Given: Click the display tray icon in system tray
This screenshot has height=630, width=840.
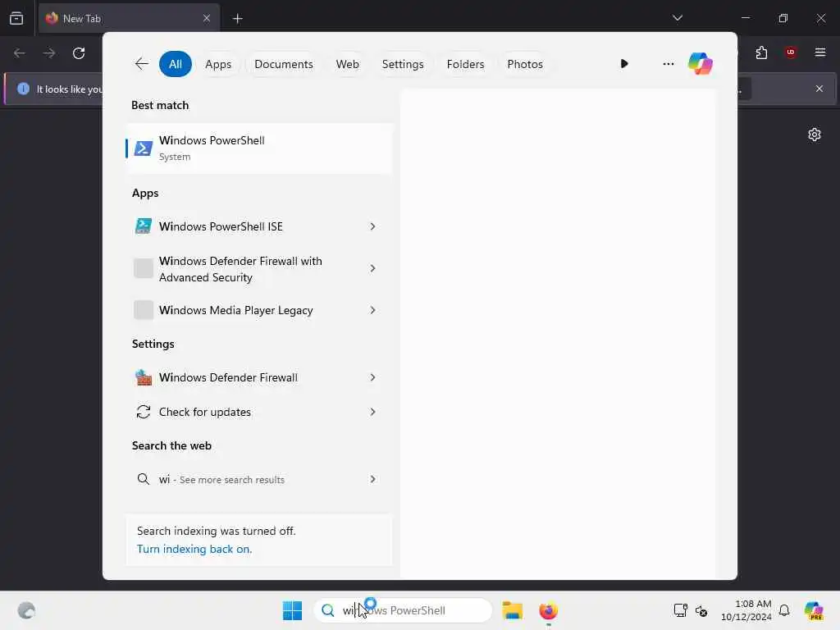Looking at the screenshot, I should (680, 610).
